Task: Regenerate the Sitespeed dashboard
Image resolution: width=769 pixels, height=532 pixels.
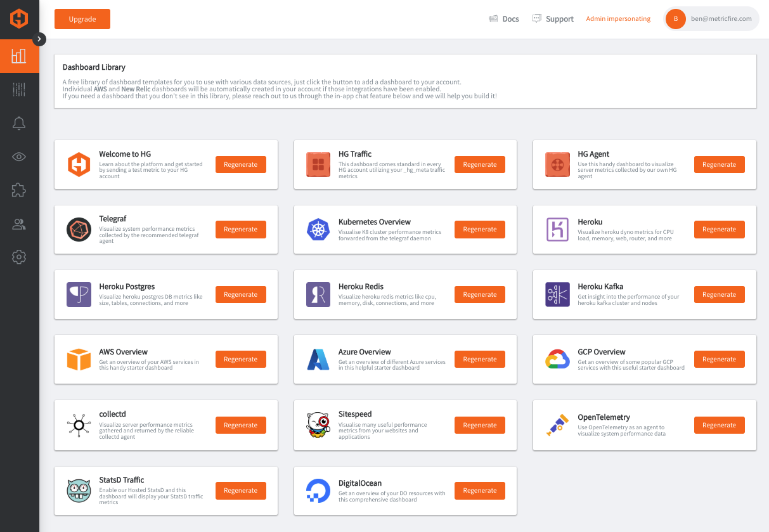Action: (x=480, y=425)
